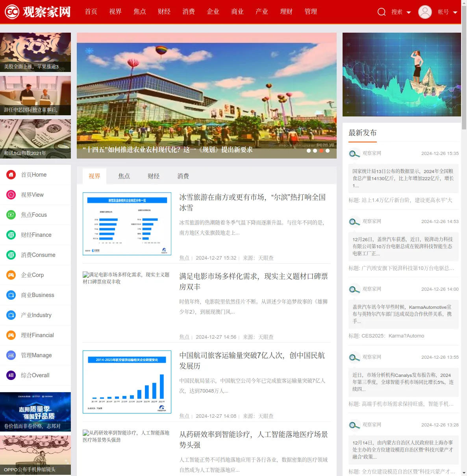Select fourth carousel slide dot

click(328, 151)
